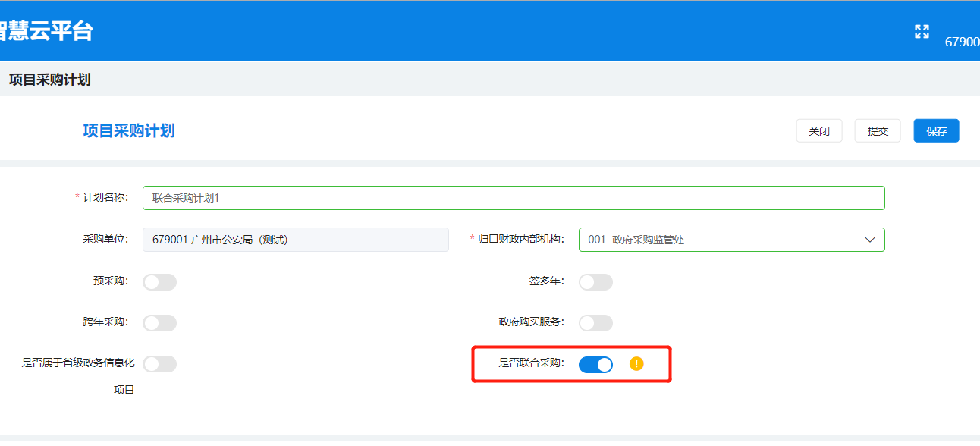Click the selected value 001 政府采购监管处
980x446 pixels.
[637, 240]
